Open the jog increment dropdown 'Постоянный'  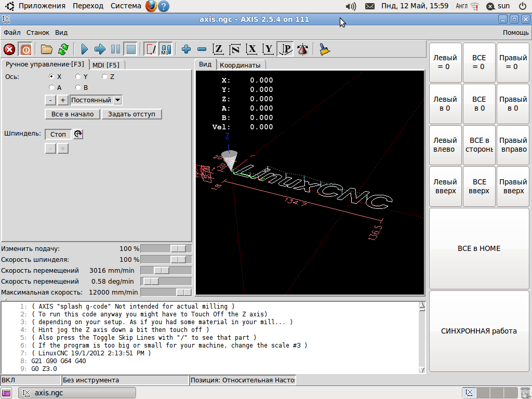click(x=96, y=100)
